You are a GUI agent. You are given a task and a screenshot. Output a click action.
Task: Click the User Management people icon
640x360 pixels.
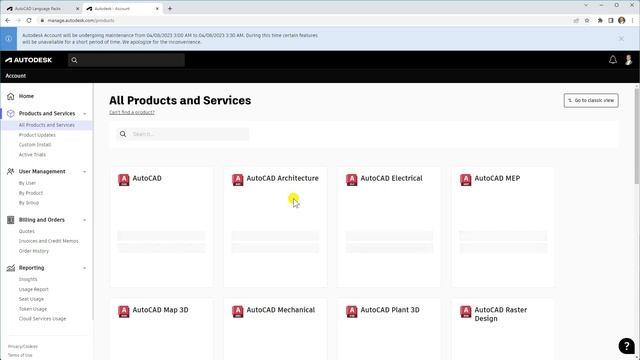click(x=11, y=171)
